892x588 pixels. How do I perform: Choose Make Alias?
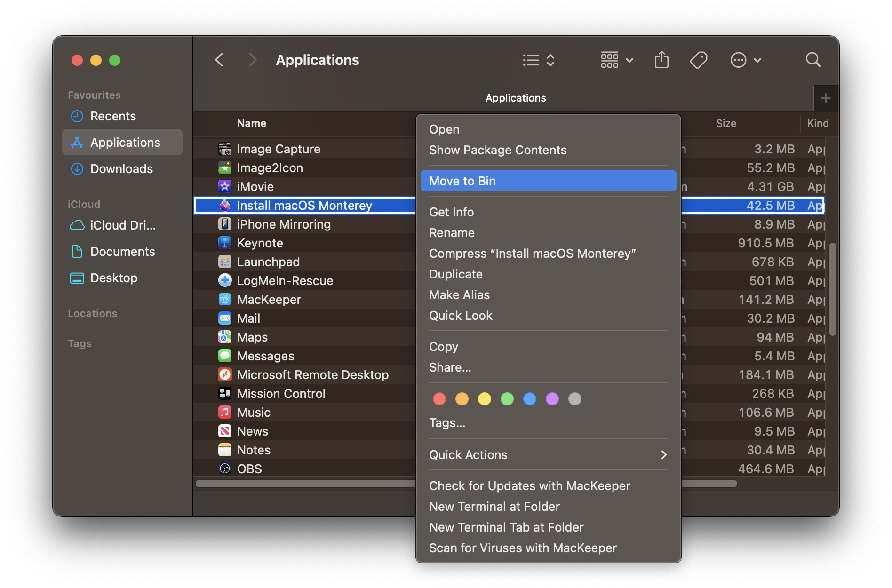click(549, 295)
